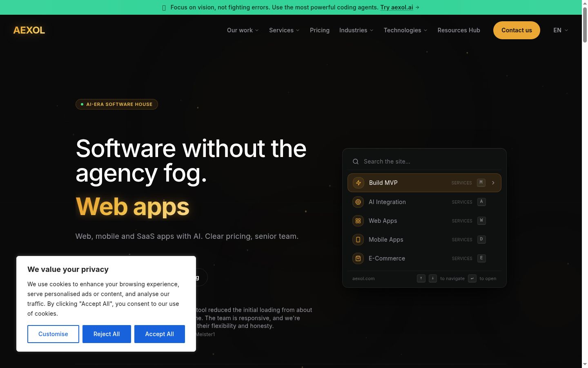Expand the Services menu
Viewport: 588px width, 368px height.
[285, 30]
